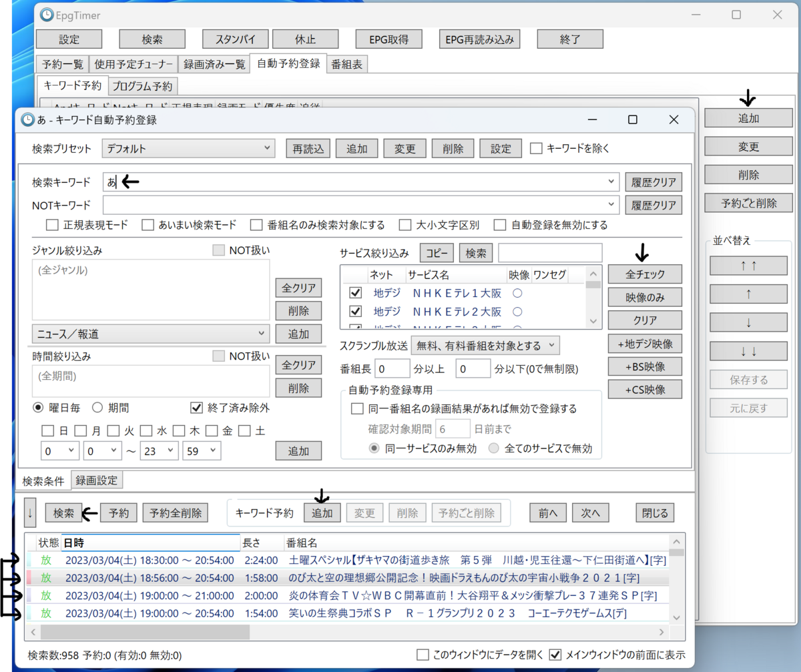Click the 全チェック button for services
Viewport: 801px width, 672px height.
[644, 274]
